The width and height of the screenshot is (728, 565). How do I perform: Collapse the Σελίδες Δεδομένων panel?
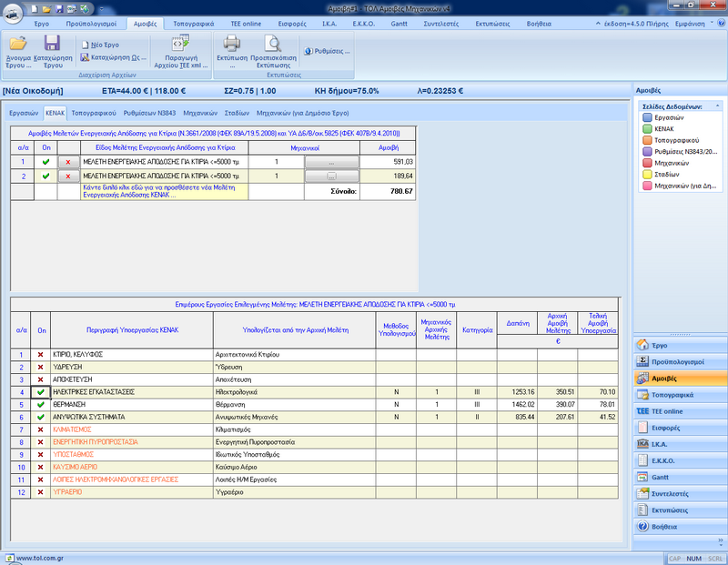click(717, 106)
